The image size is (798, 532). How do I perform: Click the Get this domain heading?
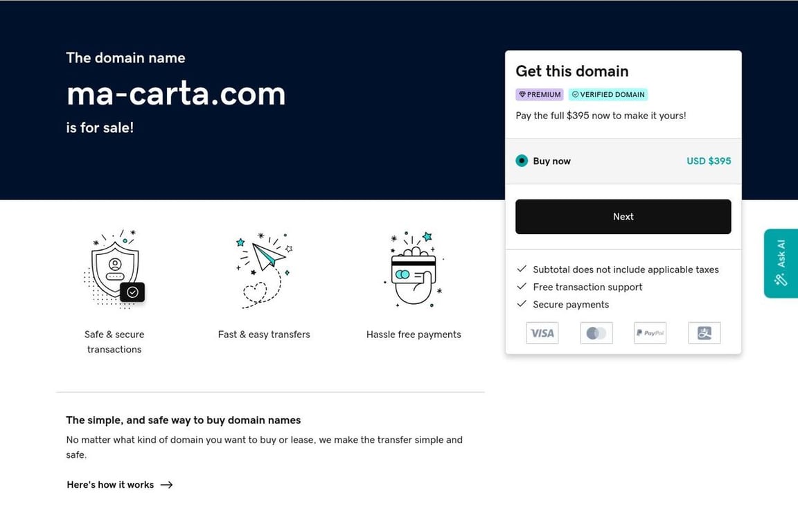572,71
